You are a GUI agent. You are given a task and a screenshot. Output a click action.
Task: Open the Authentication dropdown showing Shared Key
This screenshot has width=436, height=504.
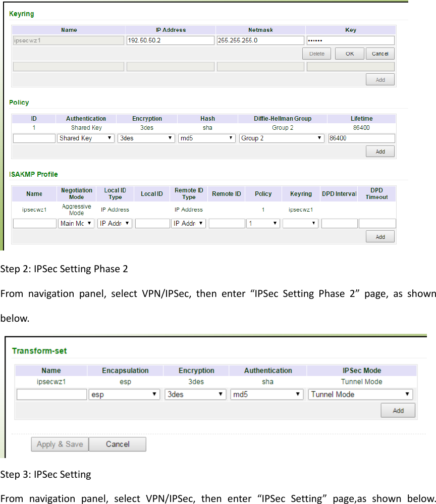[x=85, y=138]
